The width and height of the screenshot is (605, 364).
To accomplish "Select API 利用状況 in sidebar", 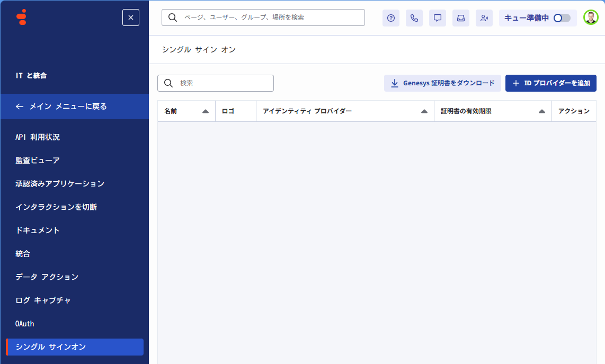I will click(38, 137).
